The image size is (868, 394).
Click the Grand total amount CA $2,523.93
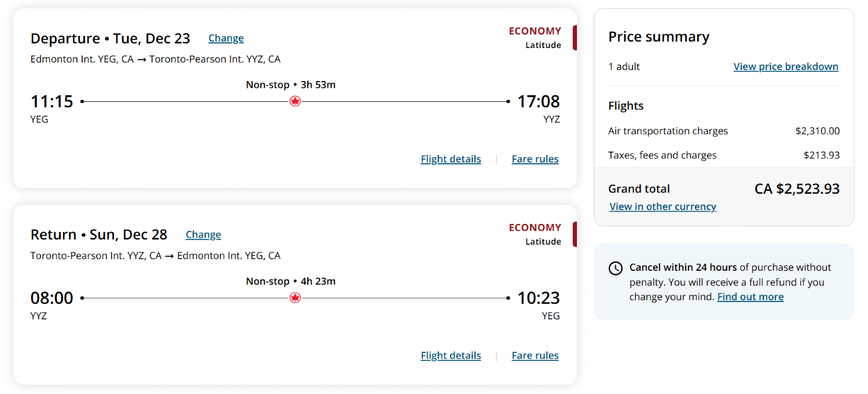(x=797, y=188)
